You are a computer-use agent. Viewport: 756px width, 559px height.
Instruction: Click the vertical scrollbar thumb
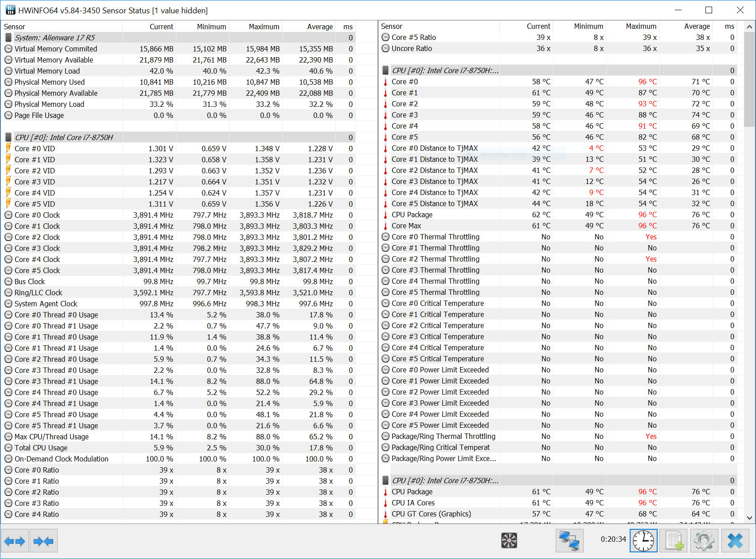(x=749, y=79)
